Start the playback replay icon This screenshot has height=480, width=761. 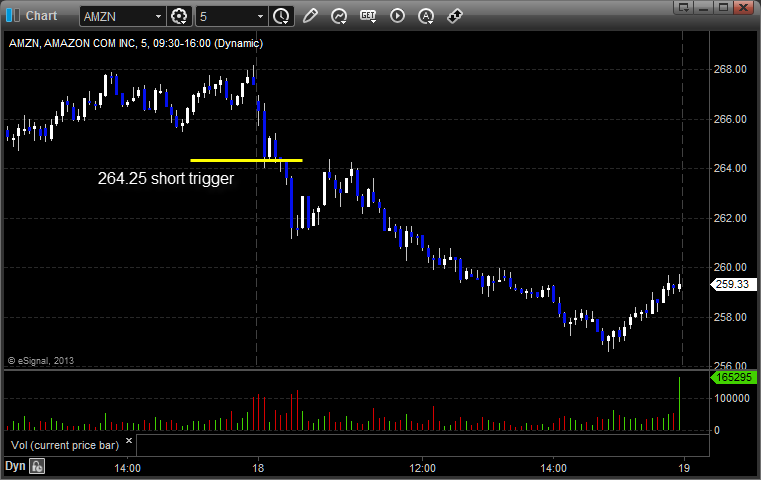click(397, 16)
